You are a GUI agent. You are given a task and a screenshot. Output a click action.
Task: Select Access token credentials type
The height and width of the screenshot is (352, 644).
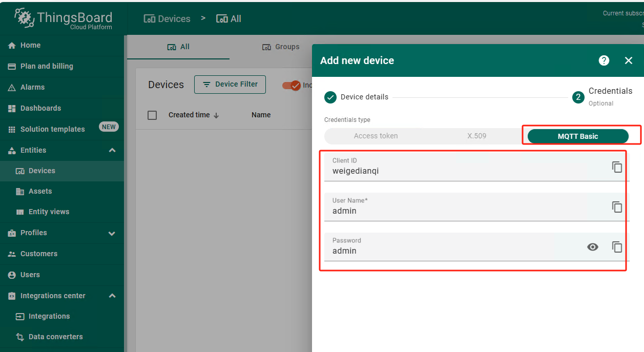point(376,136)
